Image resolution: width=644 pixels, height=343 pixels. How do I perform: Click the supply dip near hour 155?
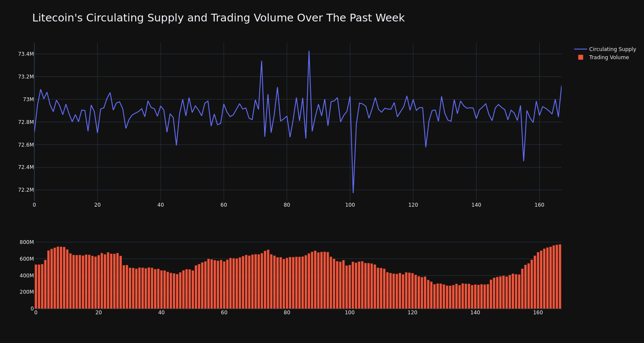click(523, 161)
